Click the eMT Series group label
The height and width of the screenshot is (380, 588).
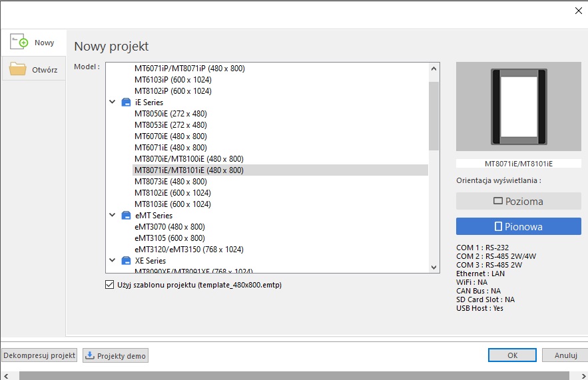click(154, 216)
